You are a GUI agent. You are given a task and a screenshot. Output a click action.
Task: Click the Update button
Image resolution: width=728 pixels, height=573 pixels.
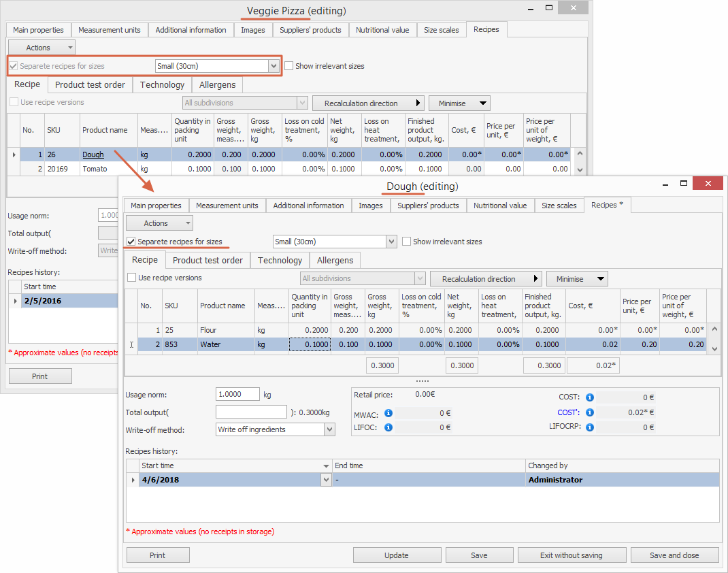396,555
